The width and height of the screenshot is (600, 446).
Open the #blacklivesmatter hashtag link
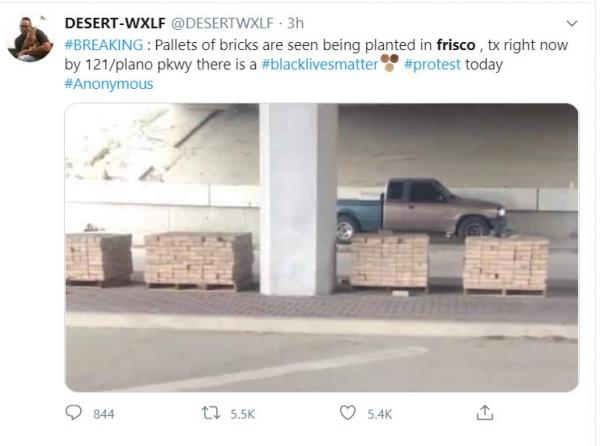(x=320, y=64)
